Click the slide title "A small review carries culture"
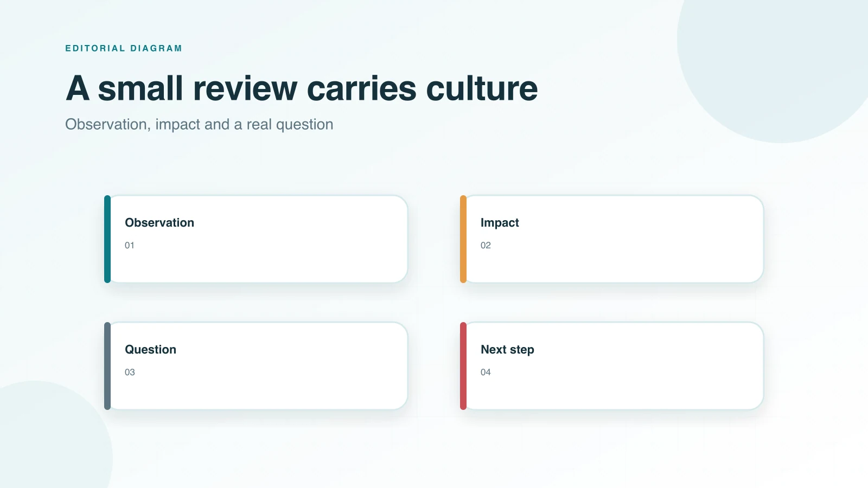This screenshot has height=488, width=868. click(x=302, y=88)
